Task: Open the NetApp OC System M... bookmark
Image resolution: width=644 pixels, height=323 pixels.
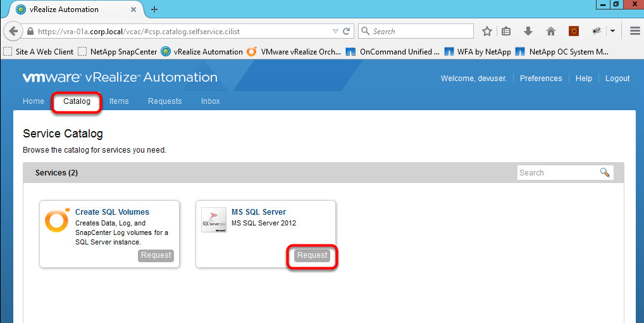Action: tap(562, 52)
